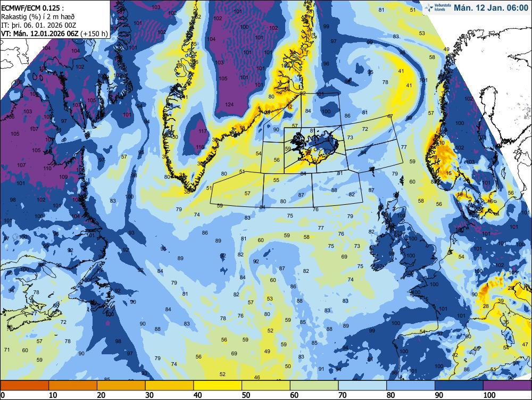This screenshot has height=400, width=532.
Task: Pick the 50–60 legend color swatch
Action: [265, 386]
